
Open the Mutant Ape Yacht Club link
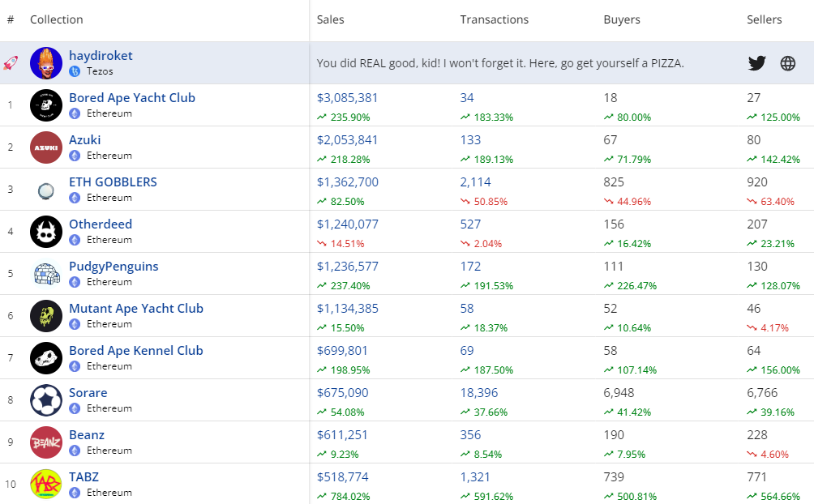point(135,309)
